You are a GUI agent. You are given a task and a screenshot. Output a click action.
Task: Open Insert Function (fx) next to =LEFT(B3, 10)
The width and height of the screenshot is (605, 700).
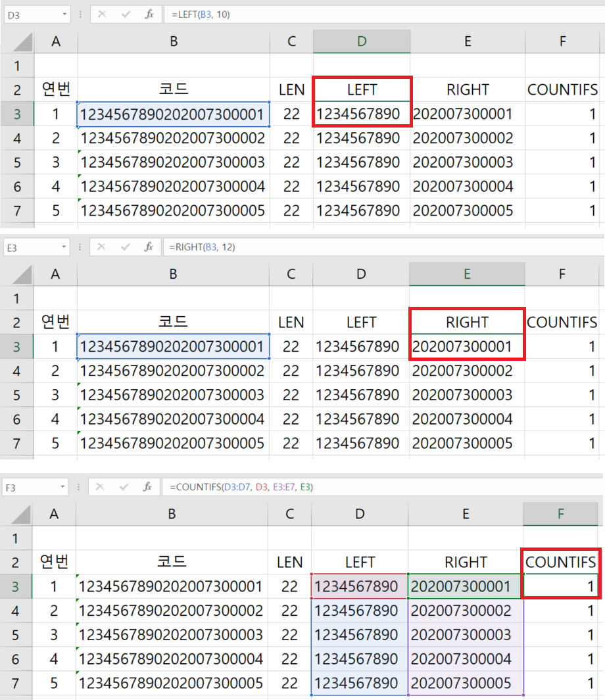pyautogui.click(x=149, y=14)
